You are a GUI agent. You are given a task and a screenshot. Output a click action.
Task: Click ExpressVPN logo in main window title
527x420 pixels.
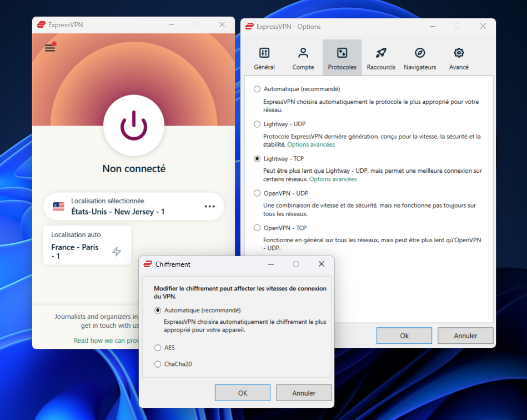pos(41,24)
